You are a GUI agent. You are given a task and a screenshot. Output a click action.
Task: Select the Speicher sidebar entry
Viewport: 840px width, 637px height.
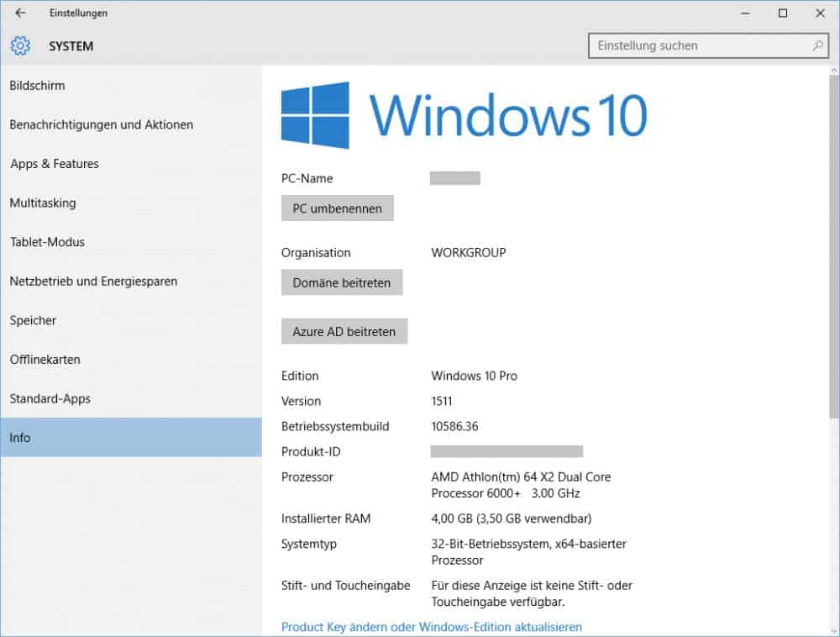(x=131, y=320)
